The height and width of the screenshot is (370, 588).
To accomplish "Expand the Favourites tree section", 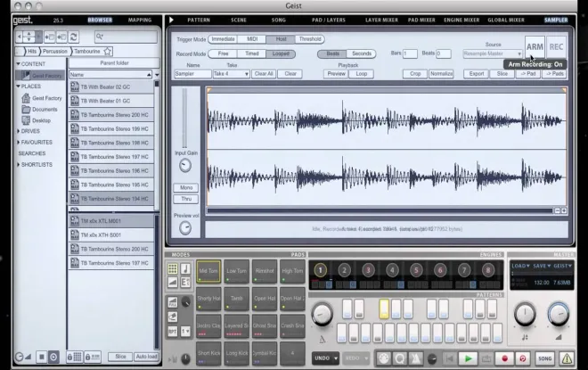I will [19, 143].
